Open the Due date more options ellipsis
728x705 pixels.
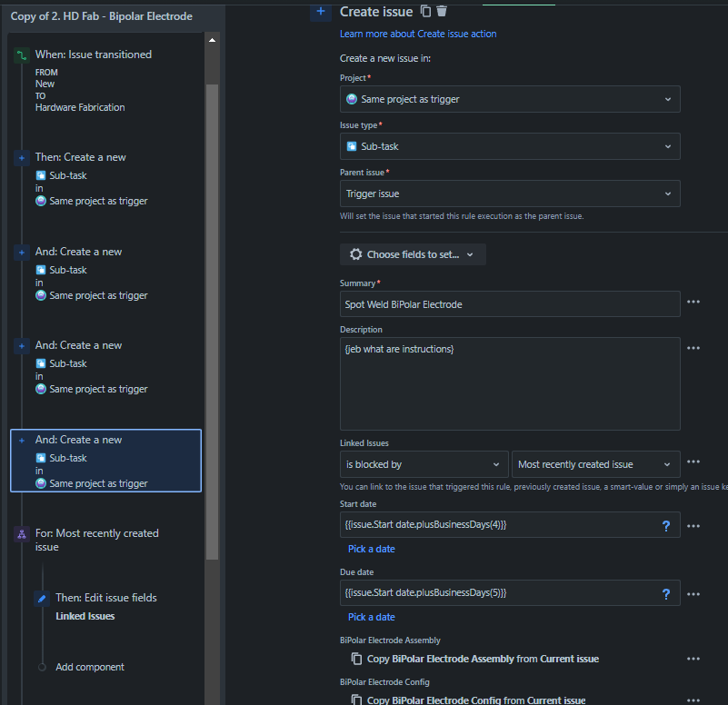(693, 594)
